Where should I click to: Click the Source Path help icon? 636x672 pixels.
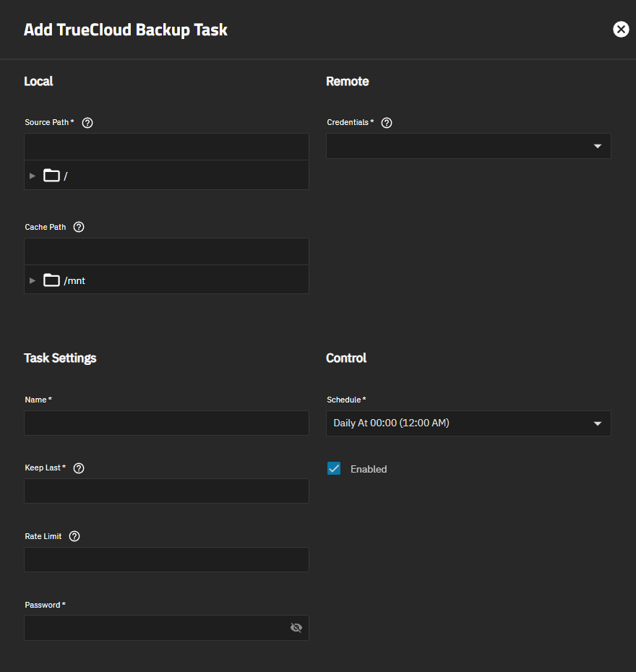(87, 123)
